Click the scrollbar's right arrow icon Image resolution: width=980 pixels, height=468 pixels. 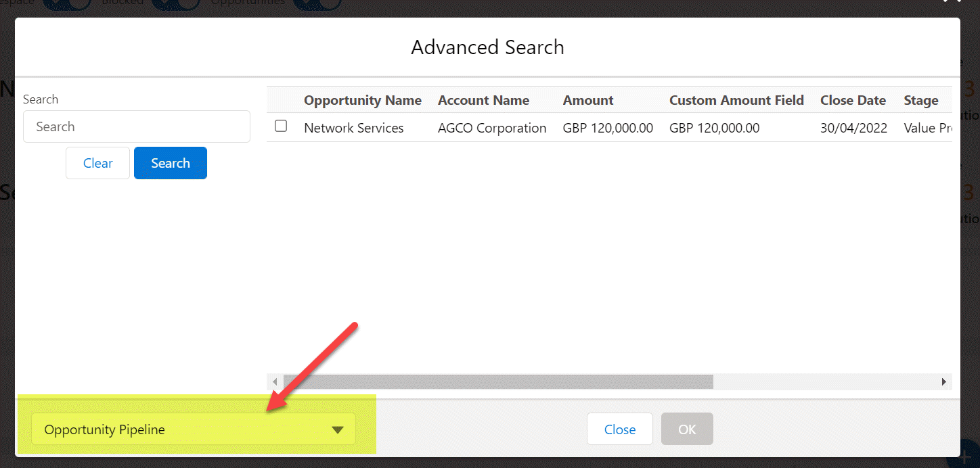pos(944,382)
